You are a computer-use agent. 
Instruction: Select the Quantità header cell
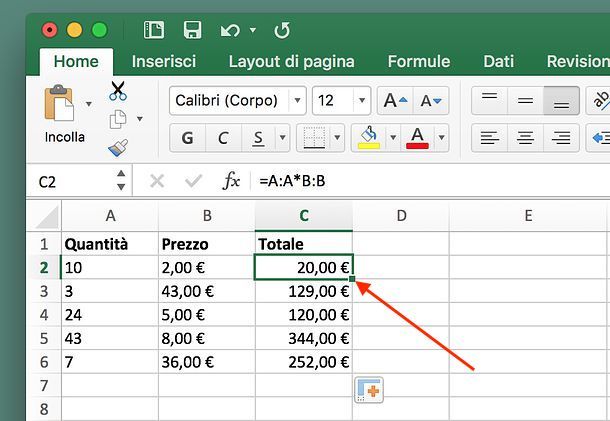click(x=110, y=244)
